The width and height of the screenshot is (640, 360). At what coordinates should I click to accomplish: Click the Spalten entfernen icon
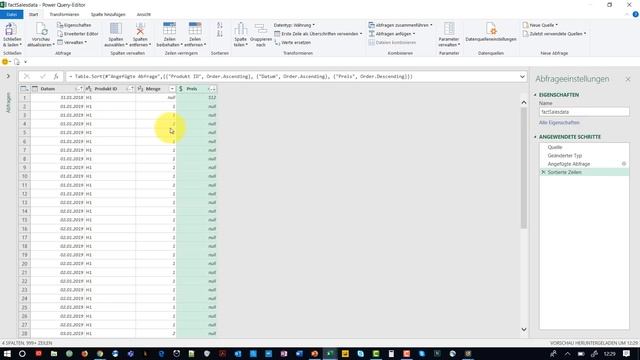[140, 29]
